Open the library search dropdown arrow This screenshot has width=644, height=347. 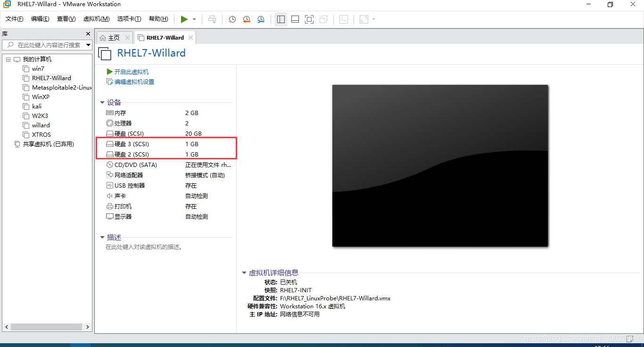click(x=88, y=45)
